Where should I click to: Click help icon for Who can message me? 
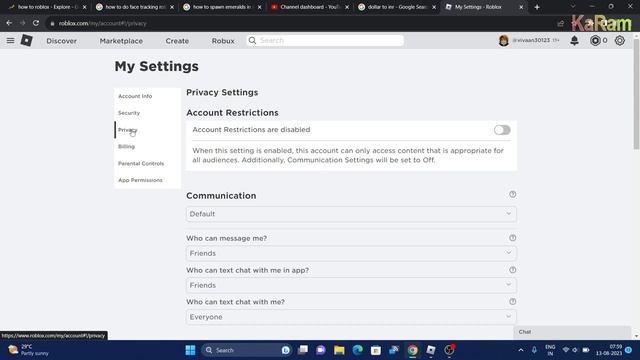tap(513, 238)
